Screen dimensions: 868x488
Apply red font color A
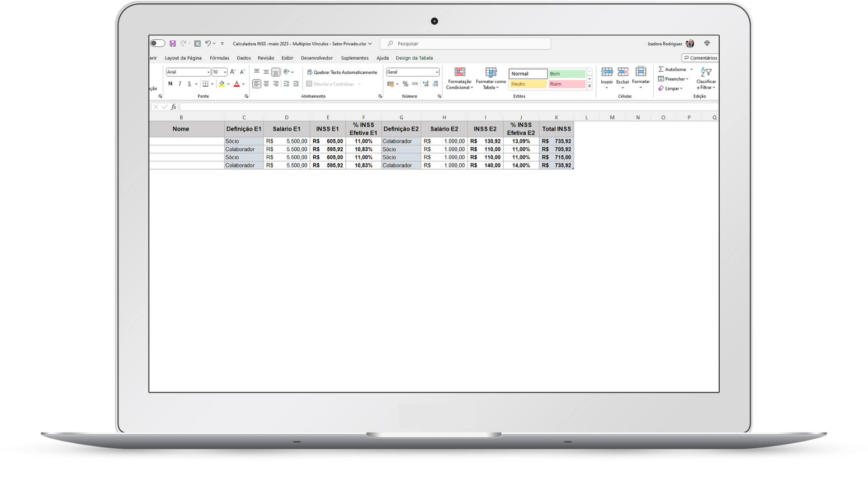pyautogui.click(x=236, y=84)
